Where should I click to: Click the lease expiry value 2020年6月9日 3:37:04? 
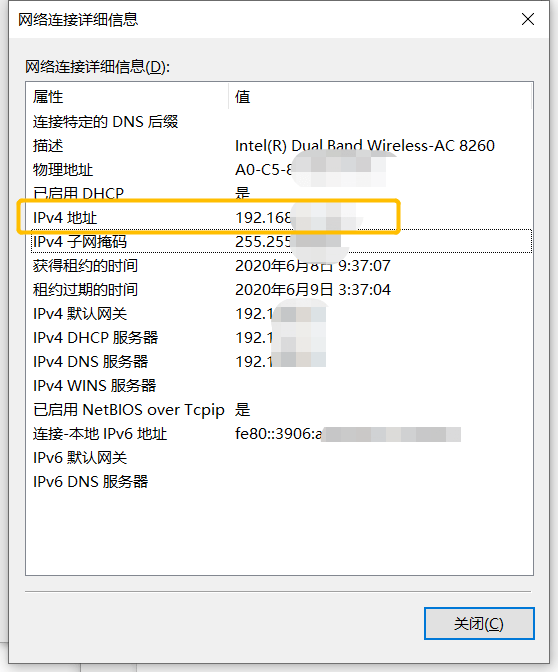pos(313,290)
